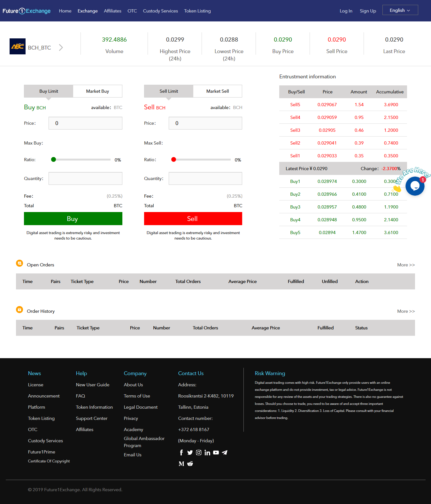Open Token Listing in top navigation
The width and height of the screenshot is (431, 504).
(197, 11)
